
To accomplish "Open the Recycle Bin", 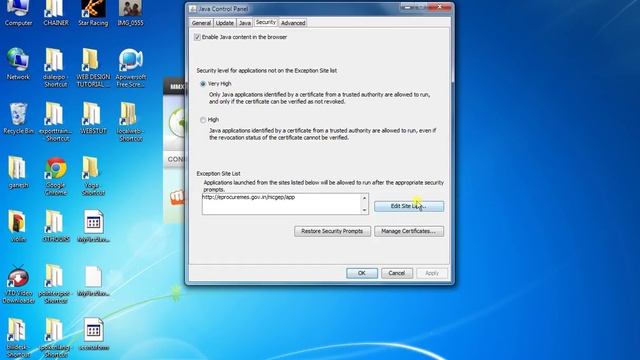I will pyautogui.click(x=18, y=118).
